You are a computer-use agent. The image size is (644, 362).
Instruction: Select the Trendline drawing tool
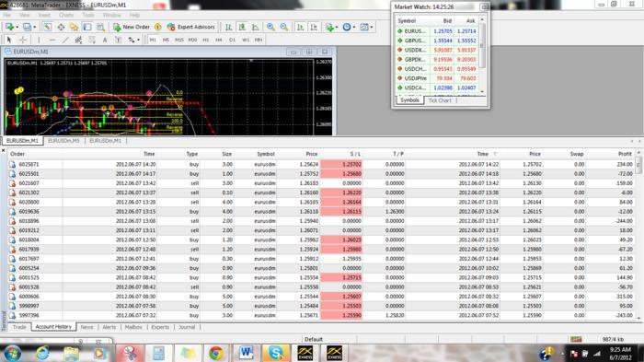(65, 40)
